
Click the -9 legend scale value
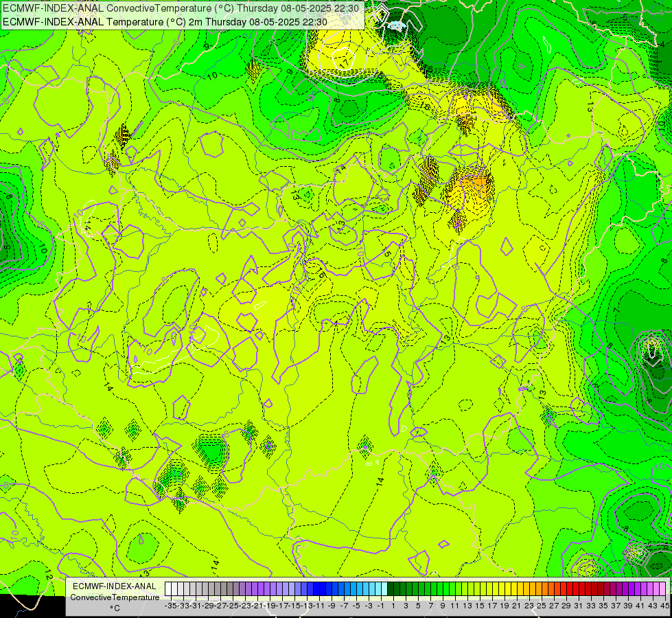coord(332,606)
